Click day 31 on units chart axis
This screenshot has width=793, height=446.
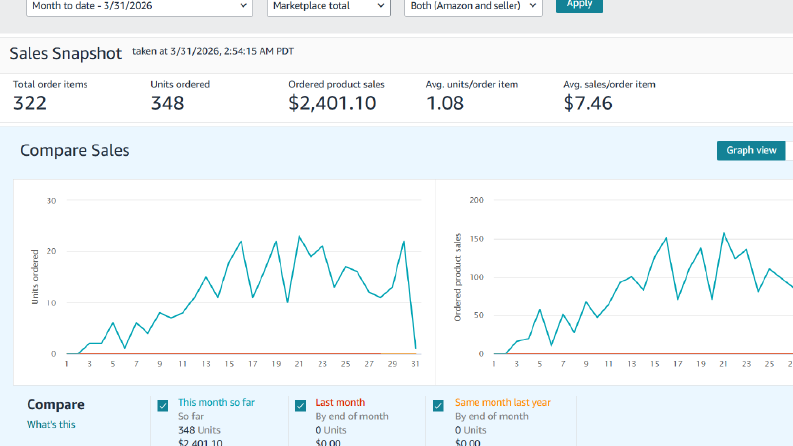(x=415, y=364)
